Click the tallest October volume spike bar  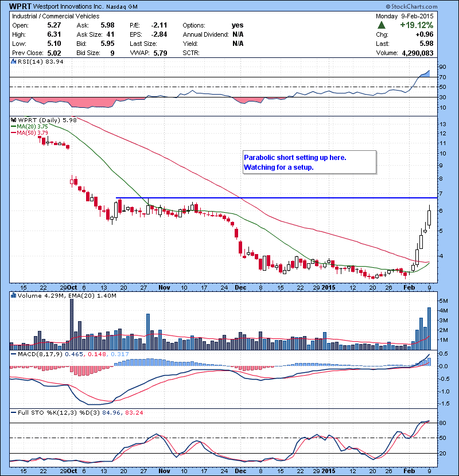tap(72, 324)
